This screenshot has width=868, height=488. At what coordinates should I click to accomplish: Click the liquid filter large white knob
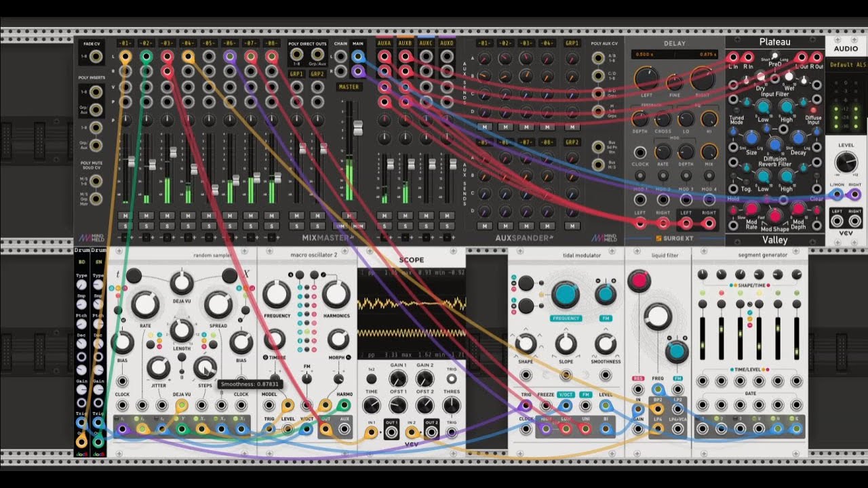(657, 317)
